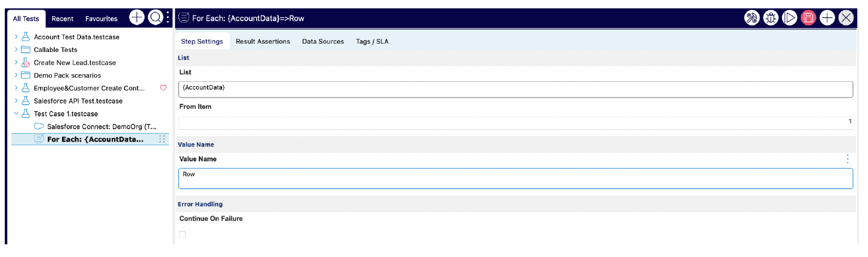This screenshot has height=257, width=868.
Task: Click the plus icon in step header
Action: 827,18
